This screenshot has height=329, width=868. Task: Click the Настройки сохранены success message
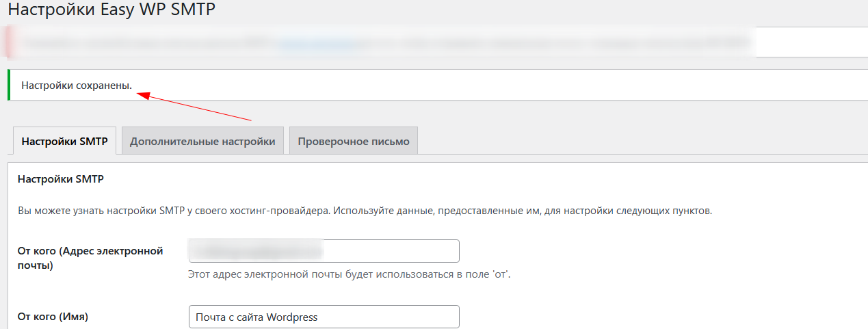point(77,85)
